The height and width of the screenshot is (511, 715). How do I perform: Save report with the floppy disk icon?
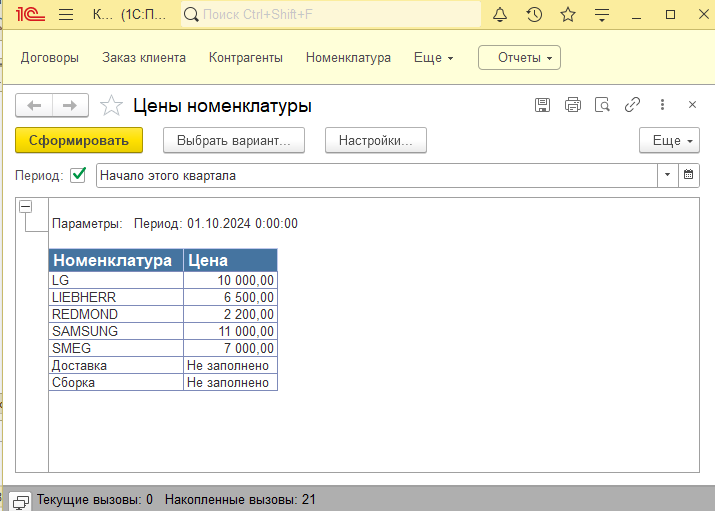542,105
